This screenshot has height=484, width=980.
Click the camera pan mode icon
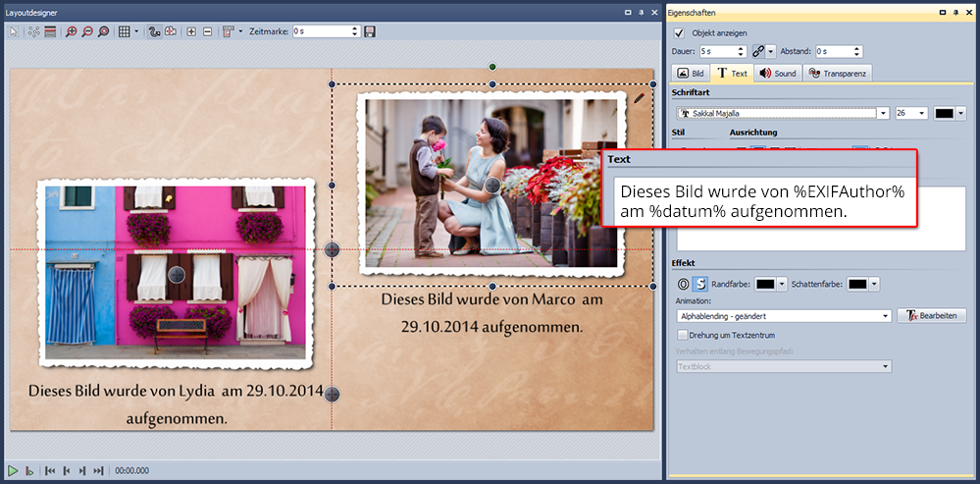coord(170,31)
